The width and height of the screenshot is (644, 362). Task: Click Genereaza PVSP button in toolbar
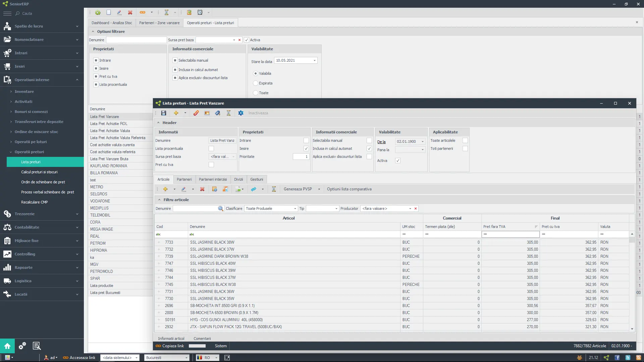point(298,189)
